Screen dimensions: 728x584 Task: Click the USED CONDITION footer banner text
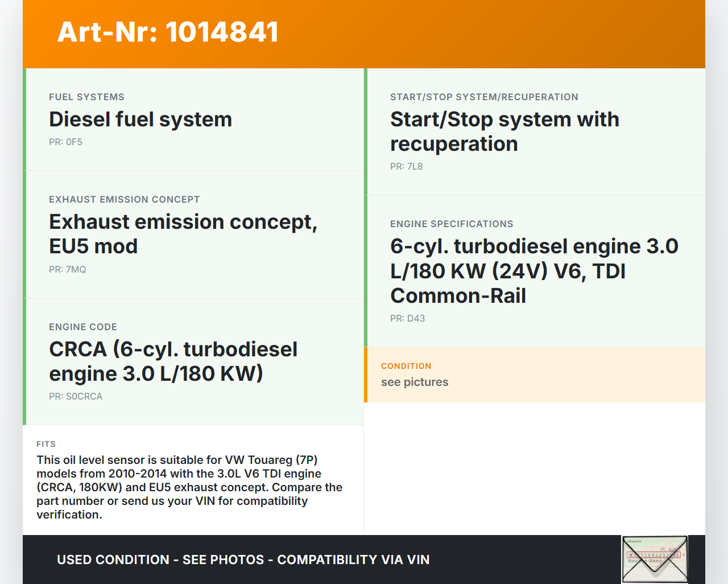(x=243, y=560)
